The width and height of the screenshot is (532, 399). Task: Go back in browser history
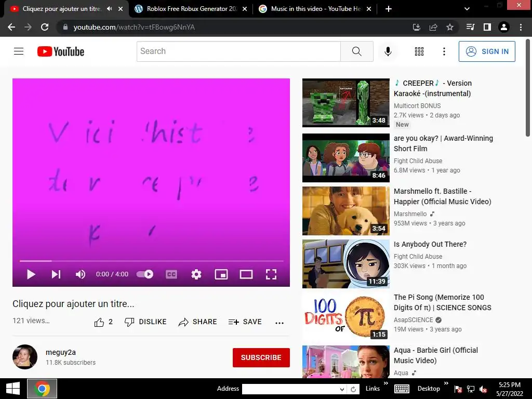point(11,27)
